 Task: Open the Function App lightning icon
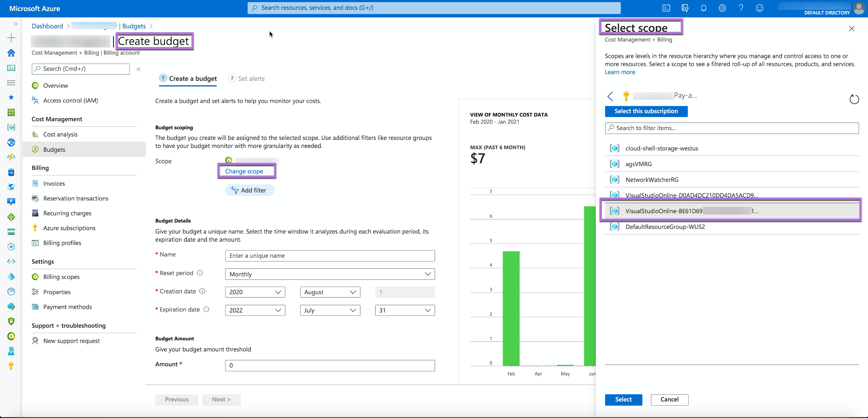tap(11, 157)
